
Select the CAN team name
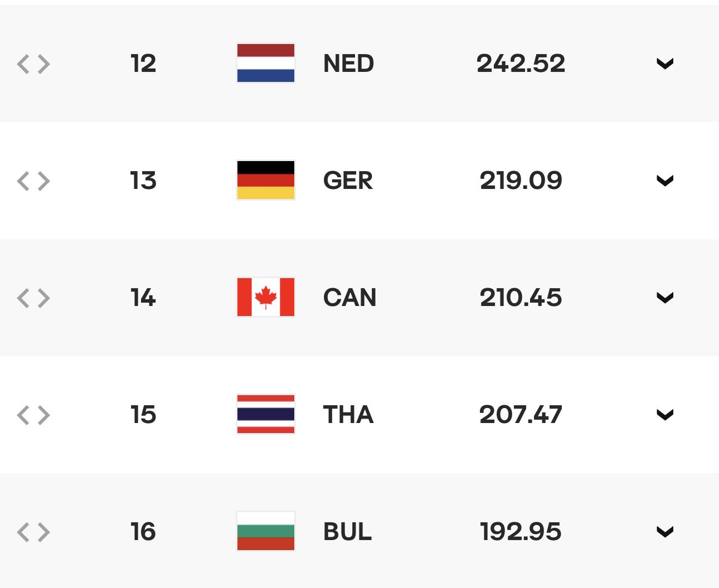(x=350, y=298)
